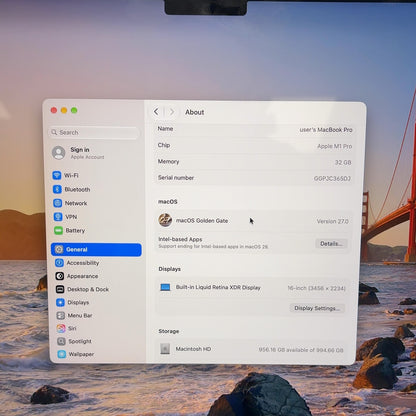The width and height of the screenshot is (416, 416).
Task: Click the macOS Golden Gate logo icon
Action: click(165, 220)
